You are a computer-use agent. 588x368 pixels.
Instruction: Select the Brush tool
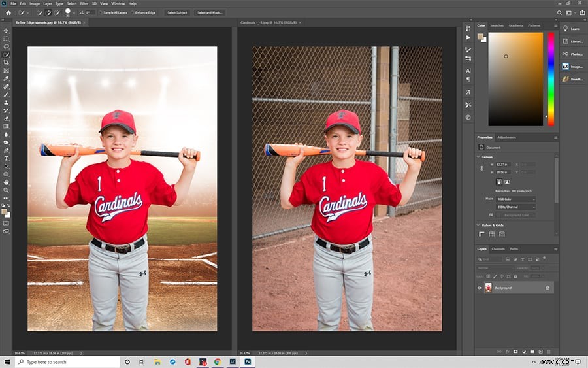(x=6, y=95)
